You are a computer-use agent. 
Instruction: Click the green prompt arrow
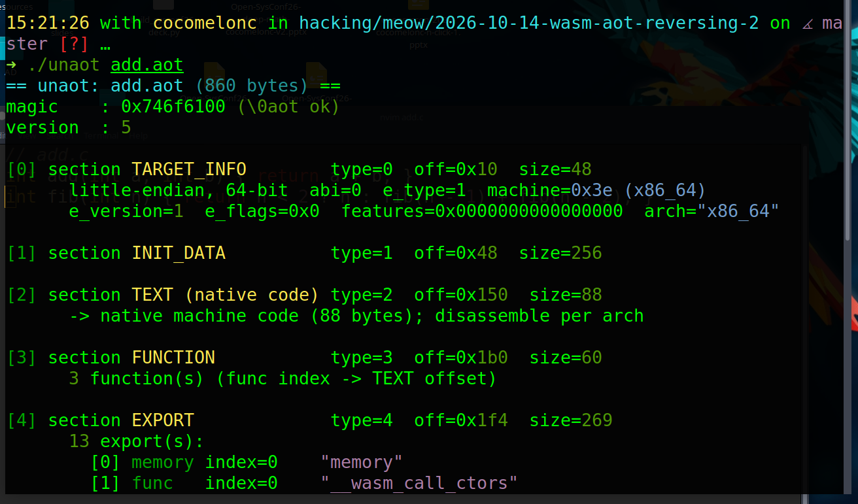click(x=11, y=65)
